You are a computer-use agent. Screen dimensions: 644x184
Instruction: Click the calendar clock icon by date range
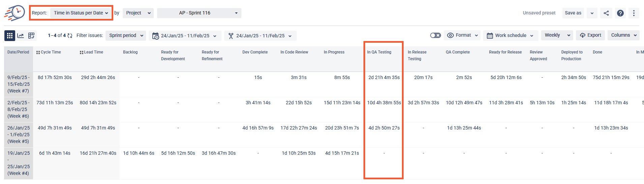[155, 36]
